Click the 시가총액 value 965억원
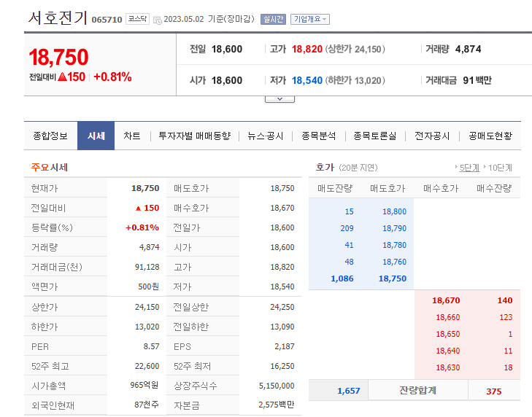Viewport: 532px width, 417px height. [x=144, y=386]
